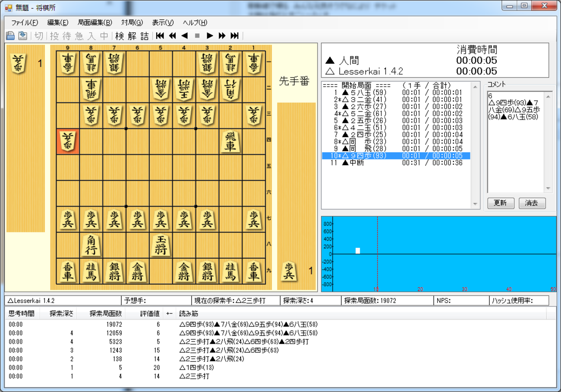Image resolution: width=561 pixels, height=392 pixels.
Task: Open the ヘルプ(H) menu
Action: point(195,22)
